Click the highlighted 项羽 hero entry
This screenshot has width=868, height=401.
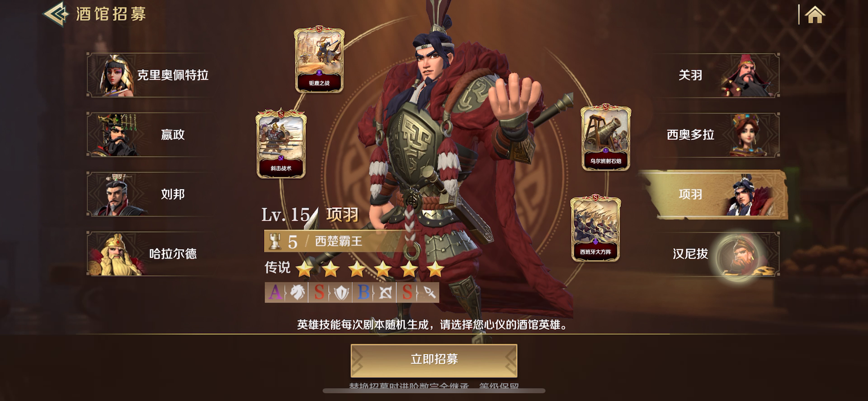[x=714, y=195]
